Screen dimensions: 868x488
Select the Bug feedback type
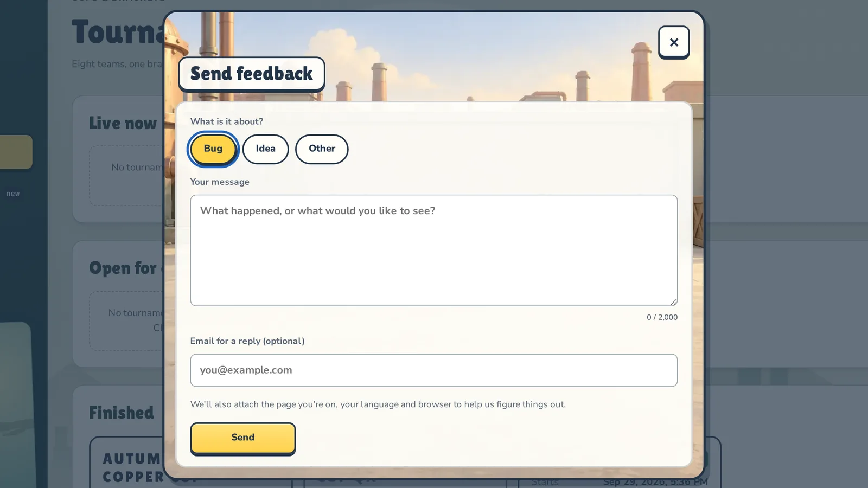[x=213, y=149]
